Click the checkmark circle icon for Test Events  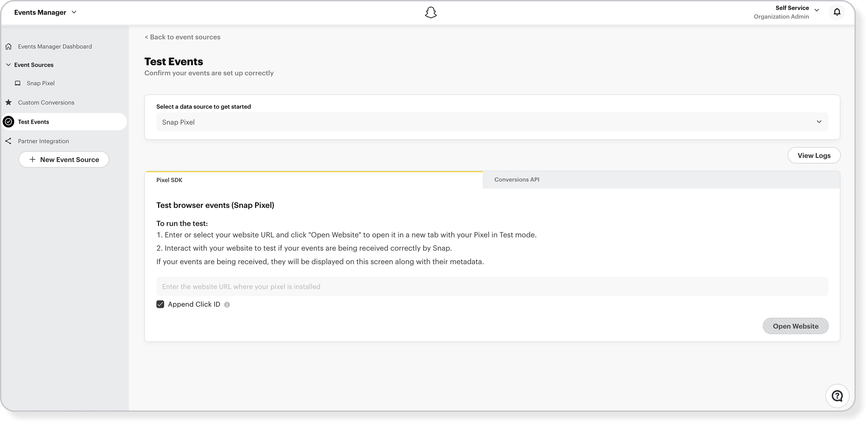pyautogui.click(x=9, y=122)
